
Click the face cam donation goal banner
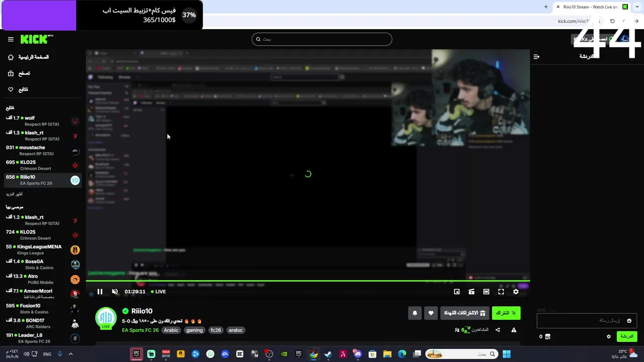click(102, 15)
